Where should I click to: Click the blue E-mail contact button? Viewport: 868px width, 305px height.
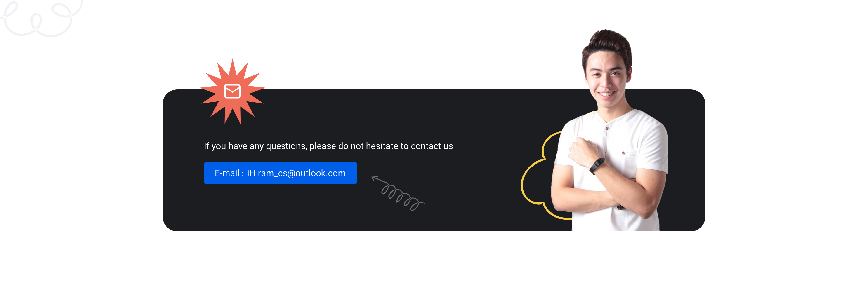click(280, 173)
